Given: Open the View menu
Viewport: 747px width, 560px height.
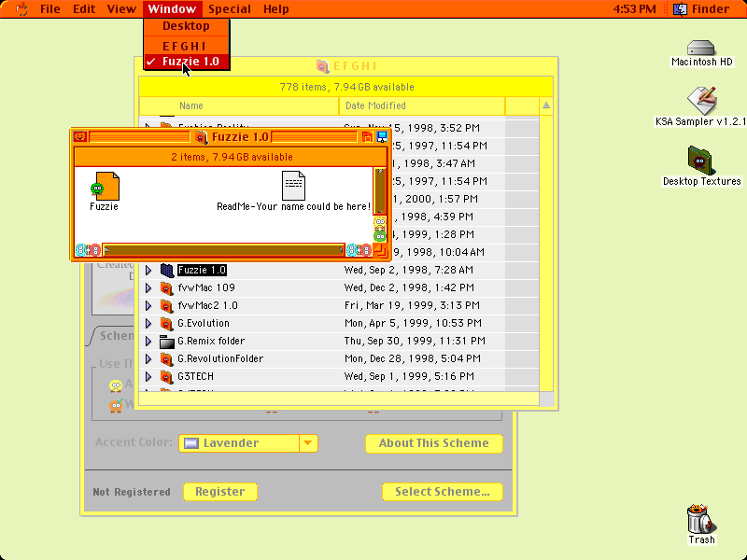Looking at the screenshot, I should click(x=121, y=9).
